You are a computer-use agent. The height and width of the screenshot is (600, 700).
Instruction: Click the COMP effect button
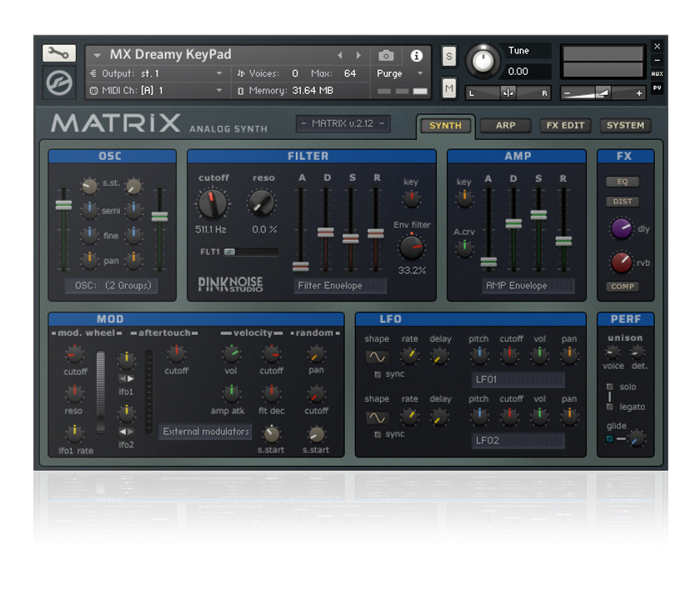click(622, 286)
